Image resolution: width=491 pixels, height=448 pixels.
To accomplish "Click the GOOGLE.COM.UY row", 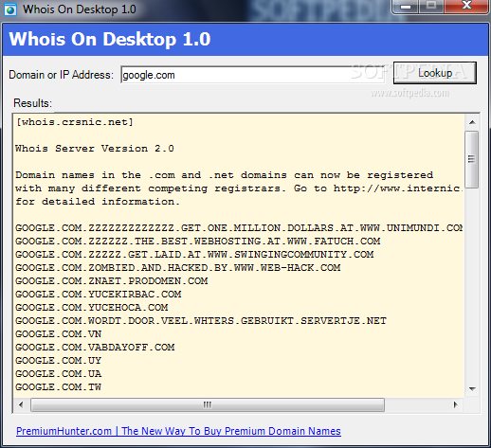I will 58,361.
